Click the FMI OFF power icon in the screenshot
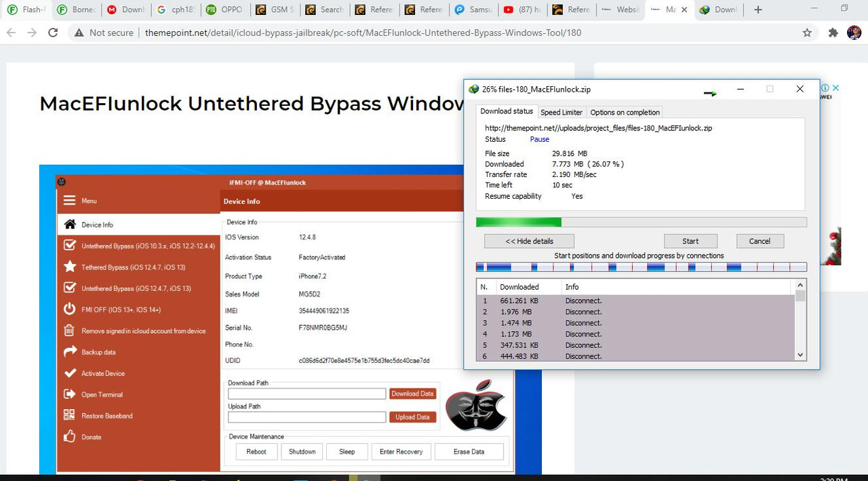 coord(69,309)
